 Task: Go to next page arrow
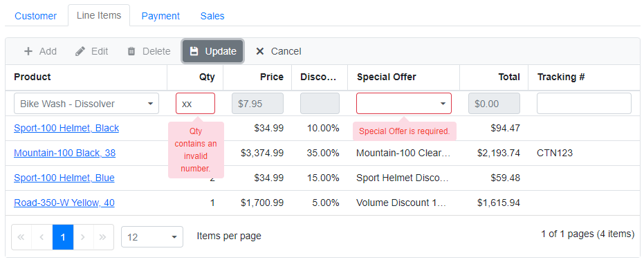click(x=83, y=237)
